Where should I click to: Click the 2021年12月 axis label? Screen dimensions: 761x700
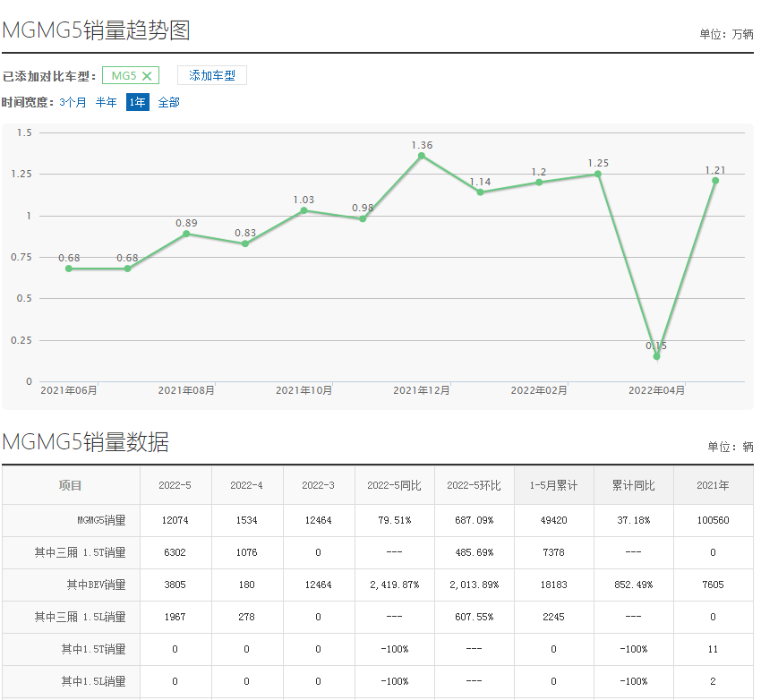click(422, 390)
